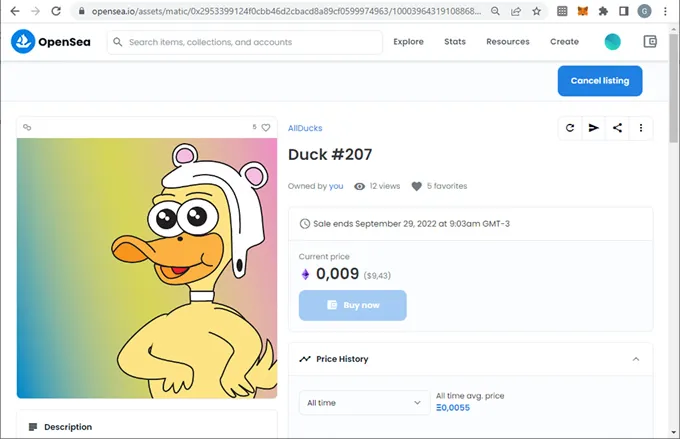Screen dimensions: 680x439
Task: Click the search items input field
Action: 250,42
